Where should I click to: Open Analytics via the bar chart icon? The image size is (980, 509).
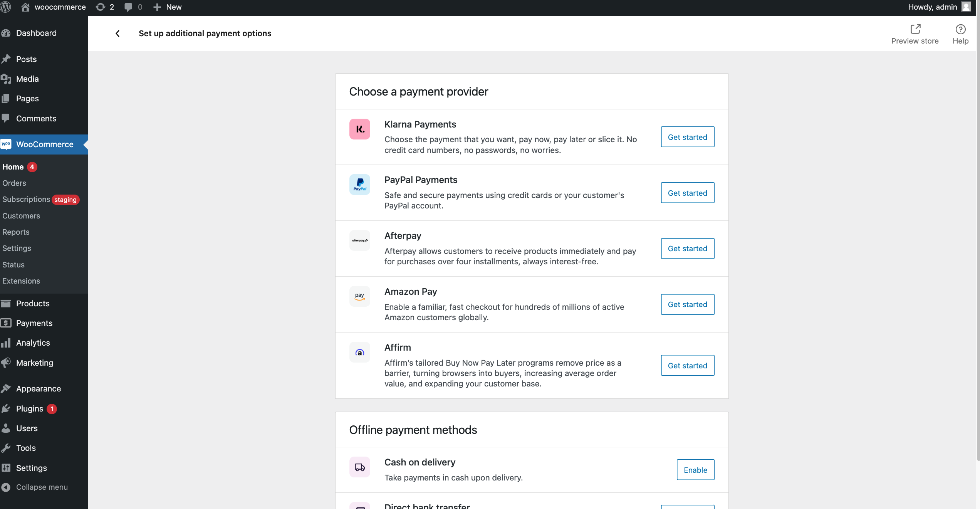[x=7, y=343]
